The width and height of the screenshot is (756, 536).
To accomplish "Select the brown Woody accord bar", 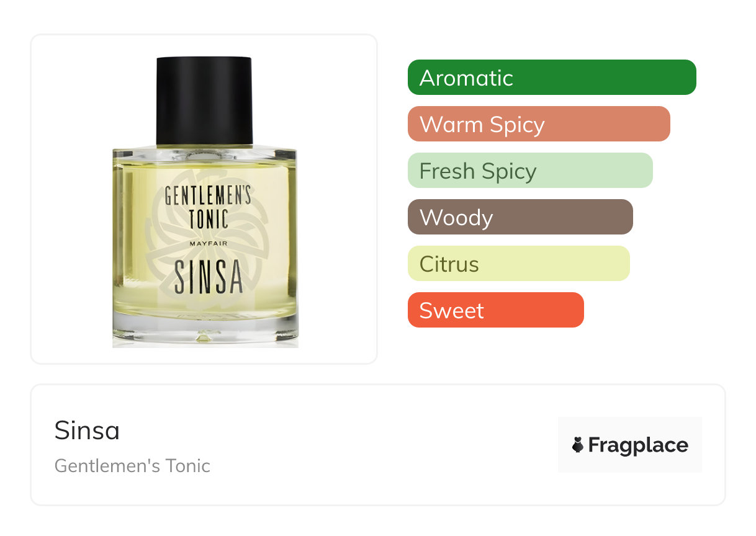I will click(x=520, y=217).
